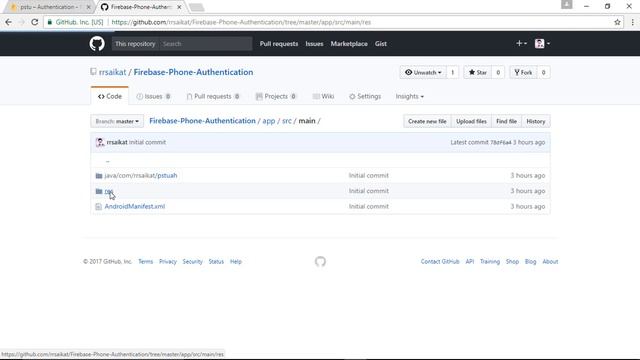The width and height of the screenshot is (640, 360).
Task: Open footer Help link
Action: tap(236, 262)
